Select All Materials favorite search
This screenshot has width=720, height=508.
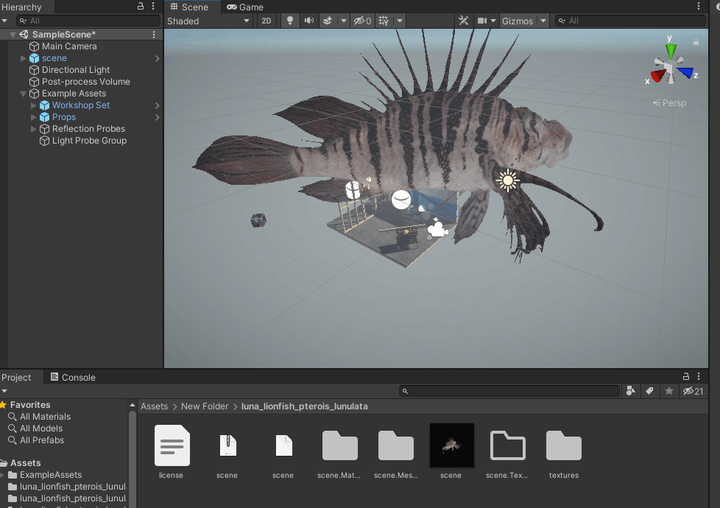tap(45, 417)
